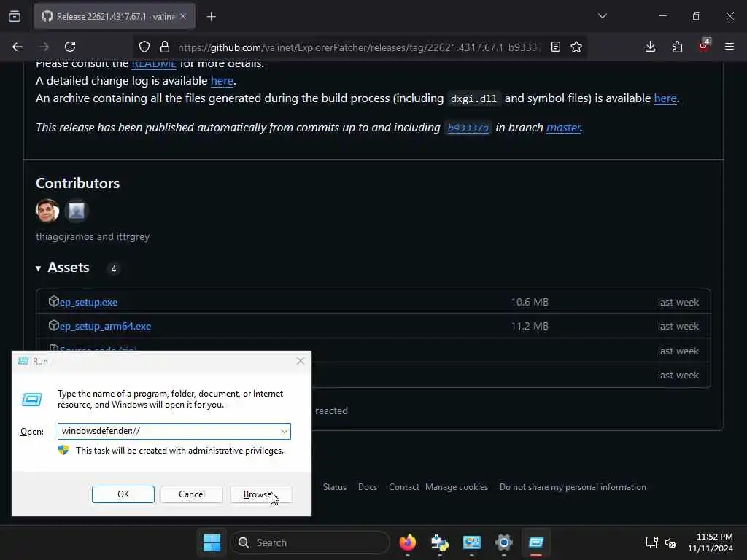The width and height of the screenshot is (747, 560).
Task: Open the change log 'here' link
Action: click(x=222, y=81)
